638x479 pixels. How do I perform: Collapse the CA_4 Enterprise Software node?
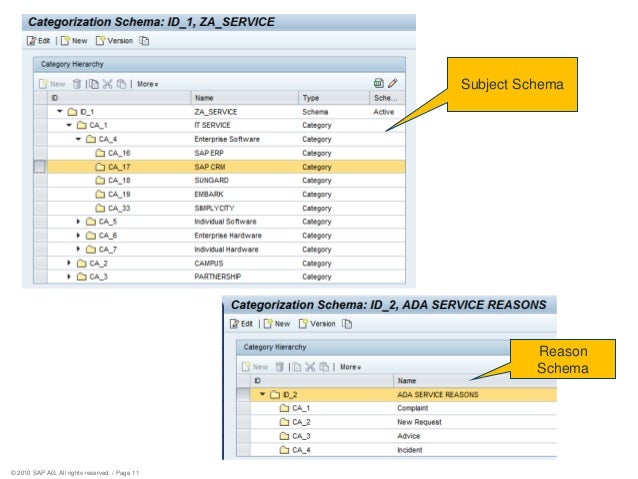click(x=79, y=139)
